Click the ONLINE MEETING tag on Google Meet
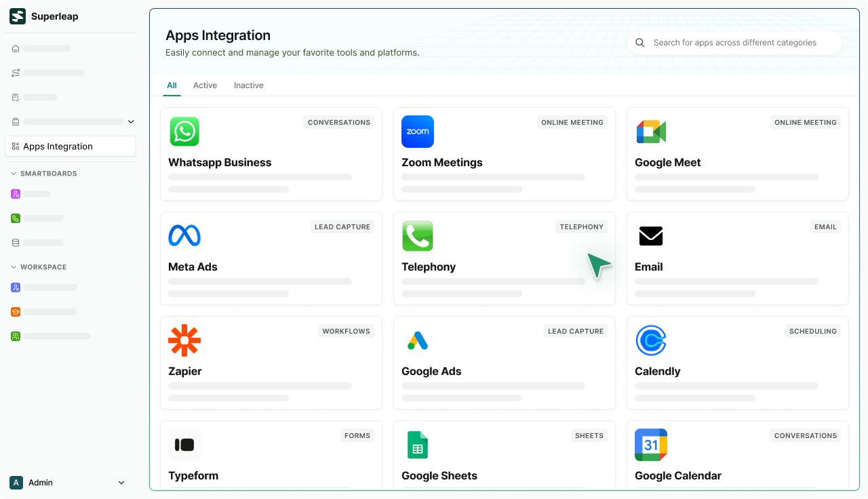This screenshot has height=499, width=868. click(806, 123)
